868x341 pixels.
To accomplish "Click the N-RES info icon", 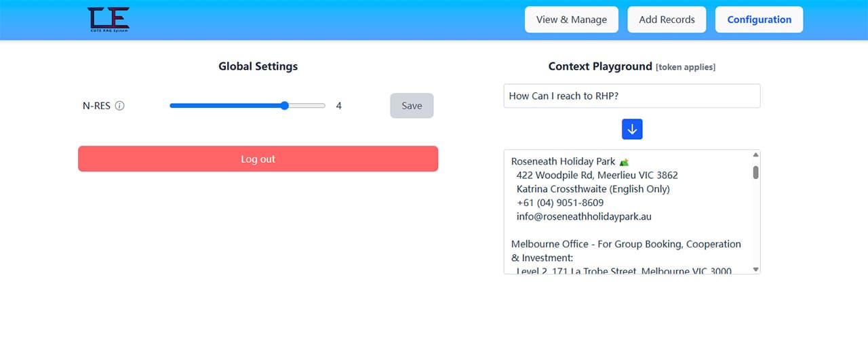I will pos(120,106).
